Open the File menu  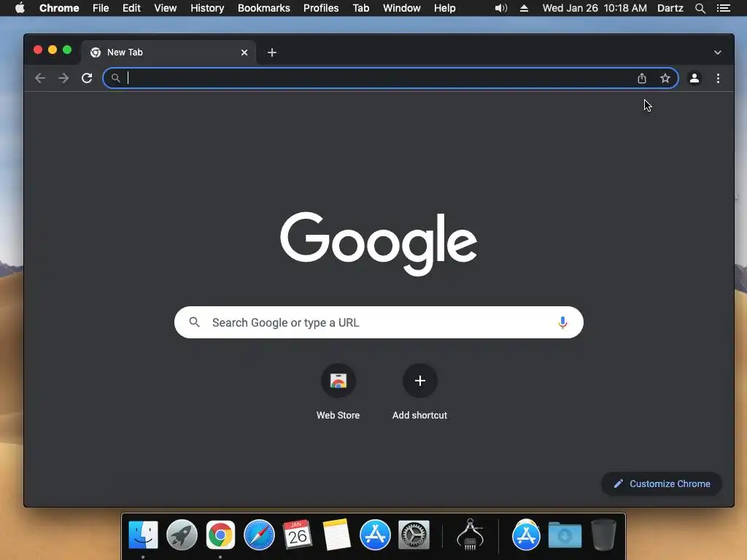(x=101, y=8)
